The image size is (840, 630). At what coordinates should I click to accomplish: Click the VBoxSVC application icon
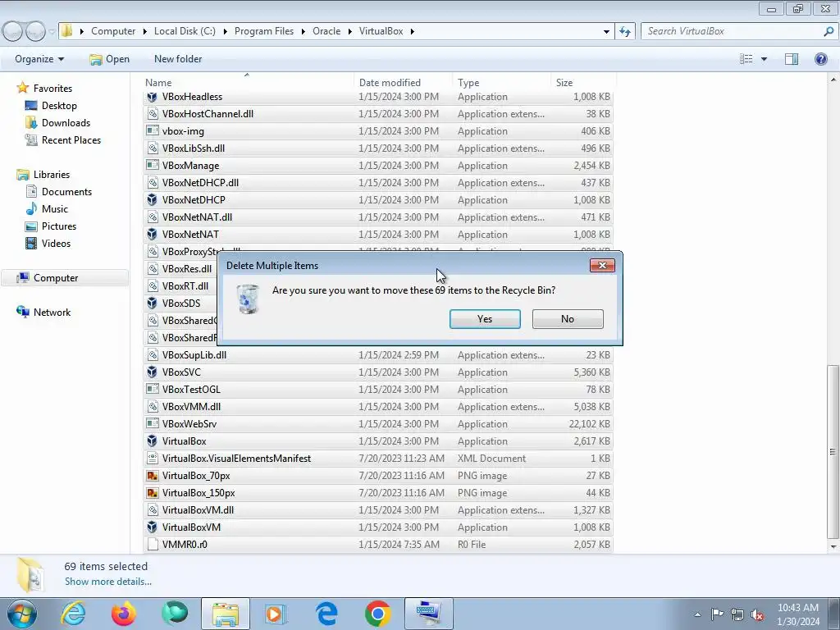(152, 372)
